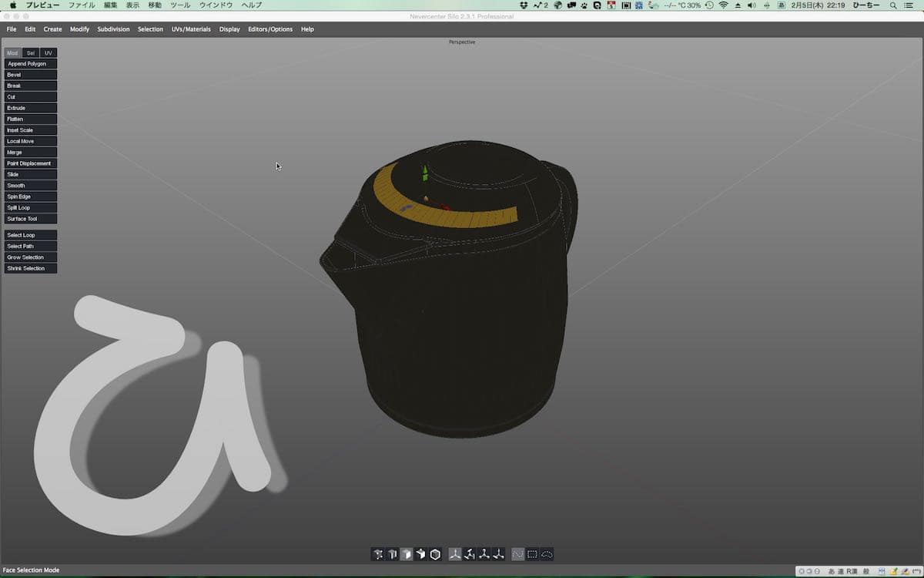Open the Modify menu
The height and width of the screenshot is (578, 924).
(x=79, y=29)
